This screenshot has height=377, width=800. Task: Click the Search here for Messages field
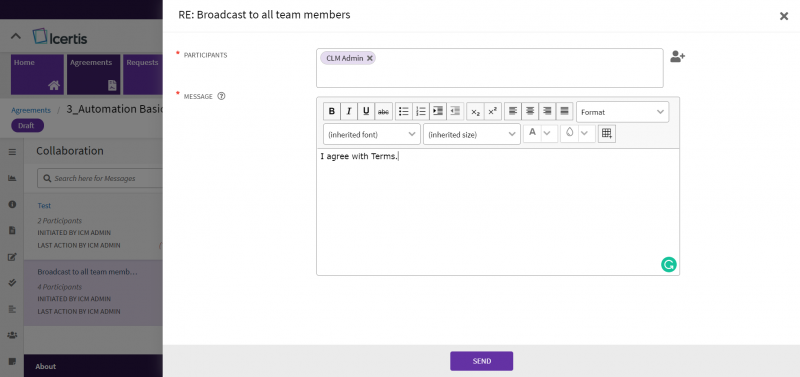(x=100, y=179)
